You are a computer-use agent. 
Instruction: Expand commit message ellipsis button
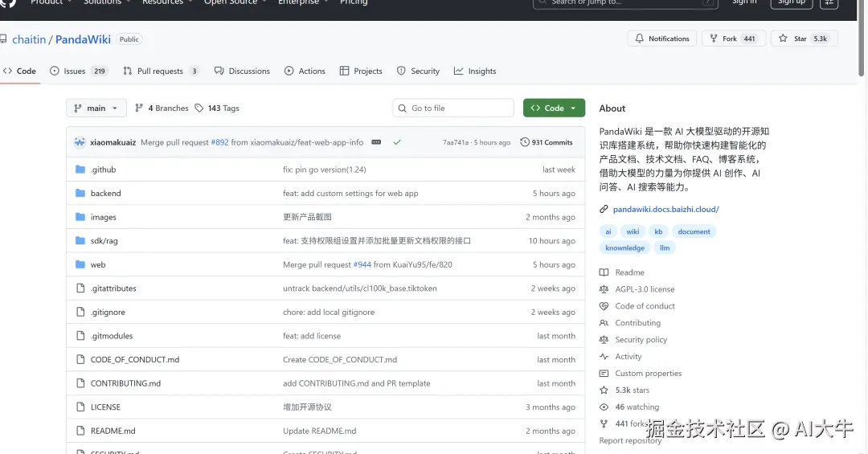tap(376, 142)
